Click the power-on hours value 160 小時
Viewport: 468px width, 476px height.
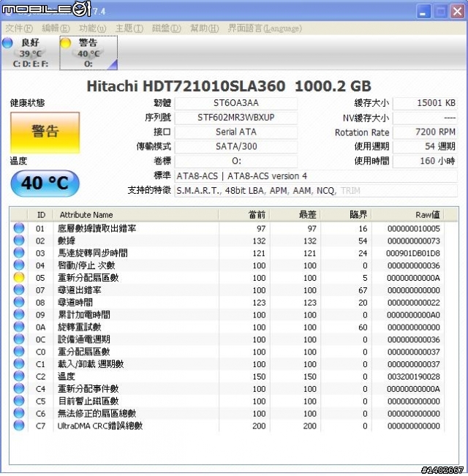point(425,161)
